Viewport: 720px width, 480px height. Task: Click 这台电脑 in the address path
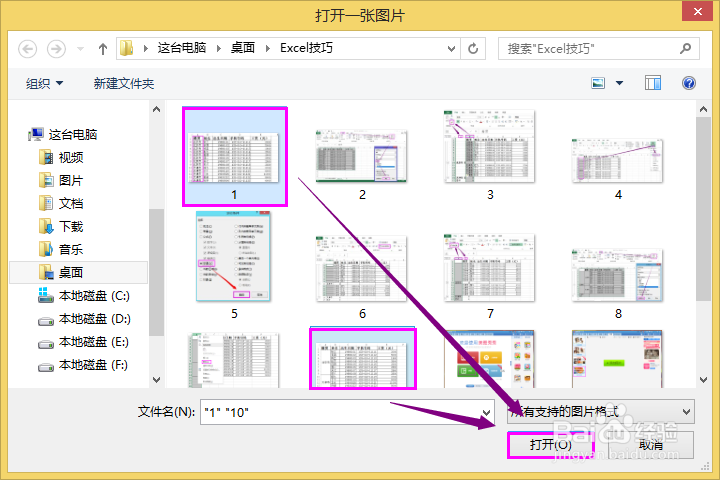[182, 48]
